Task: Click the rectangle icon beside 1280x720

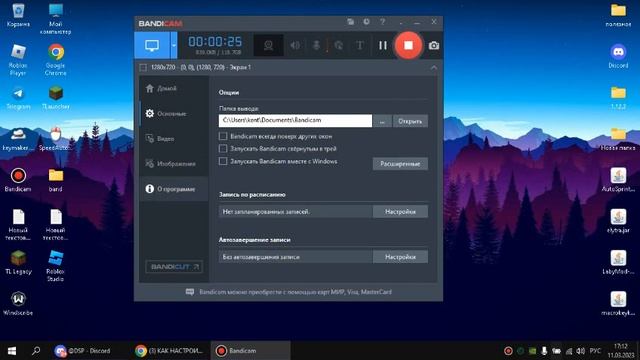Action: pos(143,67)
